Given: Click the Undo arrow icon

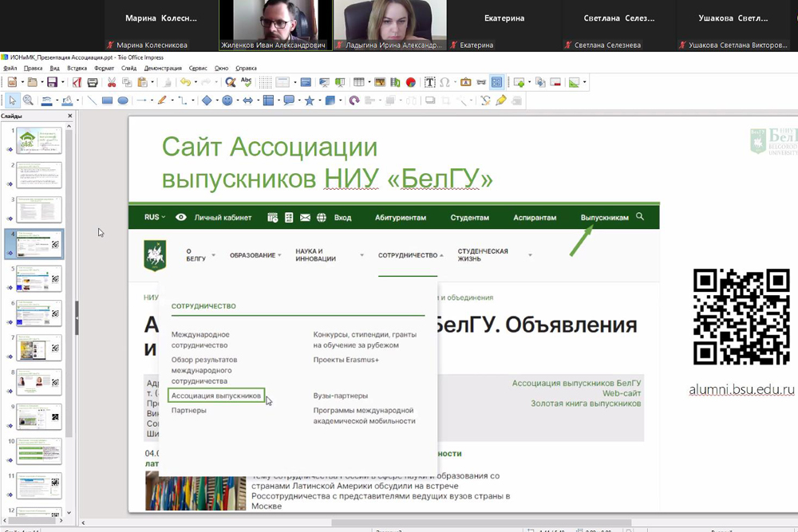Looking at the screenshot, I should (184, 82).
